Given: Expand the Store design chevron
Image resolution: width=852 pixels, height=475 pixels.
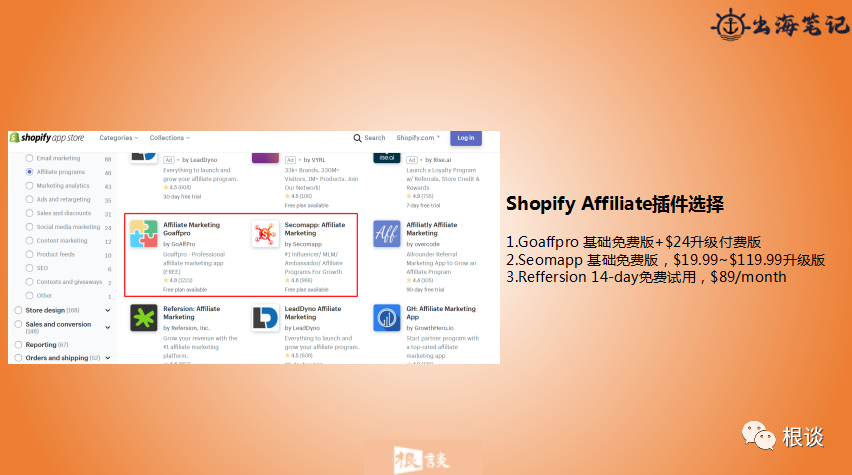Looking at the screenshot, I should [x=108, y=310].
